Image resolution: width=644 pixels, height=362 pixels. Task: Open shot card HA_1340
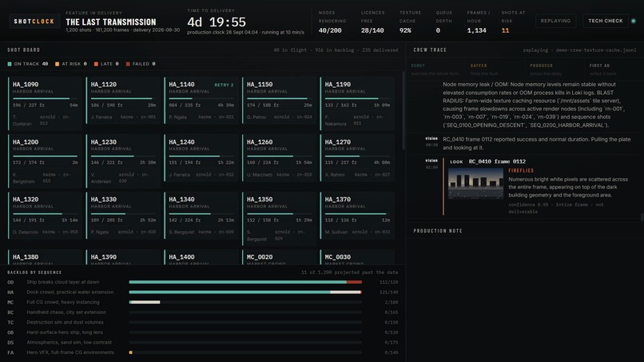click(201, 216)
